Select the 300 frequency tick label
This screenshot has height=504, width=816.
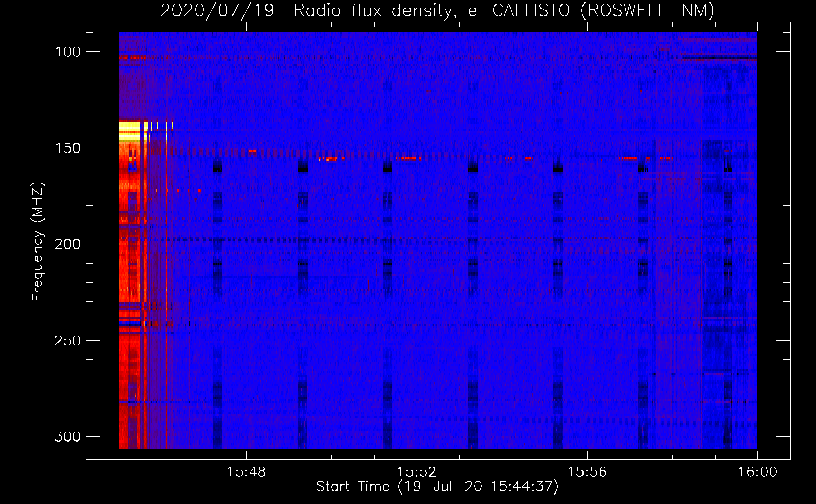pos(68,436)
